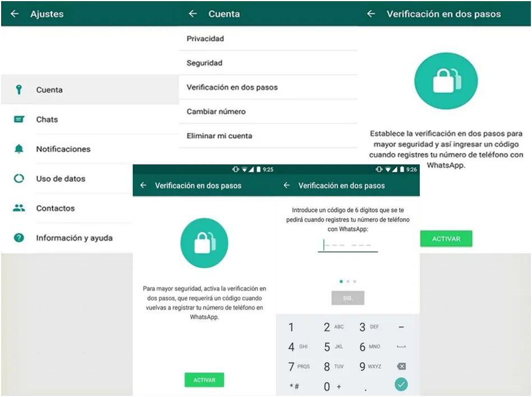Open Seguridad in the Cuenta menu
The image size is (532, 397).
[x=205, y=63]
